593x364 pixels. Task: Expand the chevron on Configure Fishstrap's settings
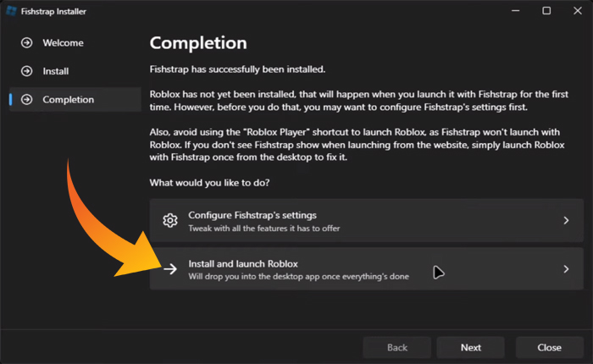click(x=566, y=221)
